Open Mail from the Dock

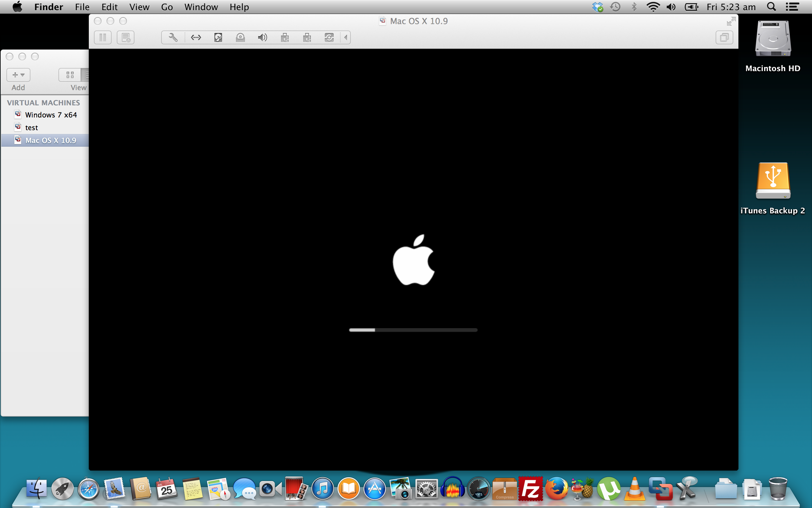(x=115, y=489)
